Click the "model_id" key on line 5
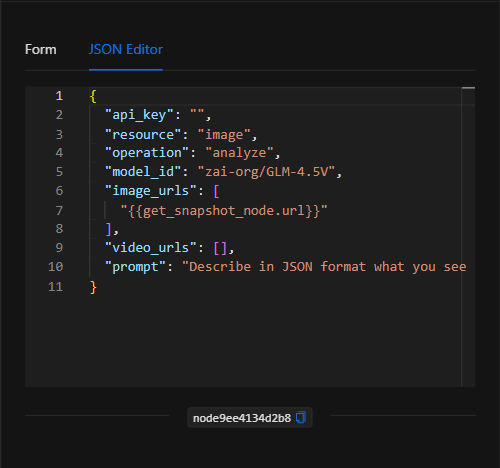Viewport: 500px width, 468px height. (x=143, y=172)
